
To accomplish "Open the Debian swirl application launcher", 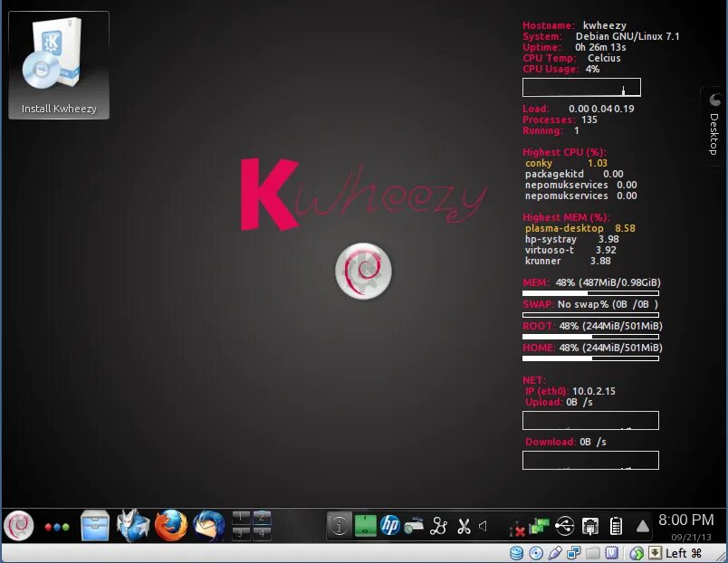I will pyautogui.click(x=19, y=526).
